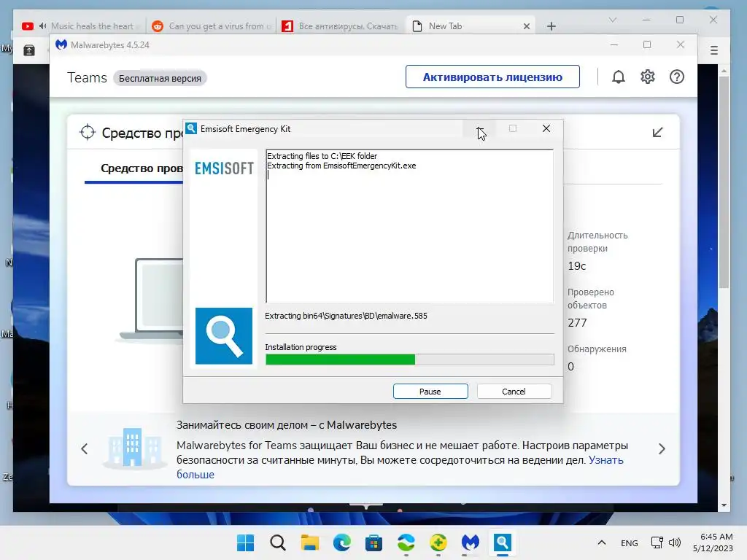Click the ENG language indicator
The width and height of the screenshot is (747, 560).
coord(630,542)
